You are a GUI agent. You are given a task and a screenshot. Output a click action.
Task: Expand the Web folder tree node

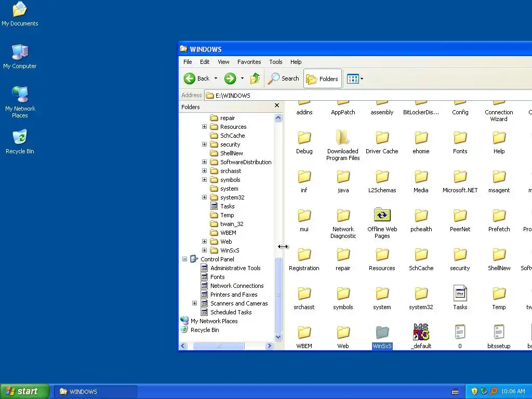pyautogui.click(x=204, y=241)
